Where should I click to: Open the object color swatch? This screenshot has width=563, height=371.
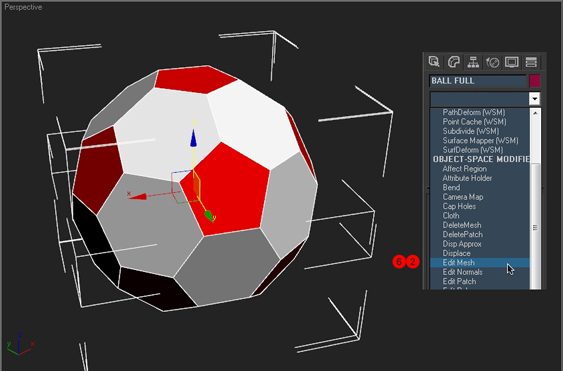coord(535,81)
